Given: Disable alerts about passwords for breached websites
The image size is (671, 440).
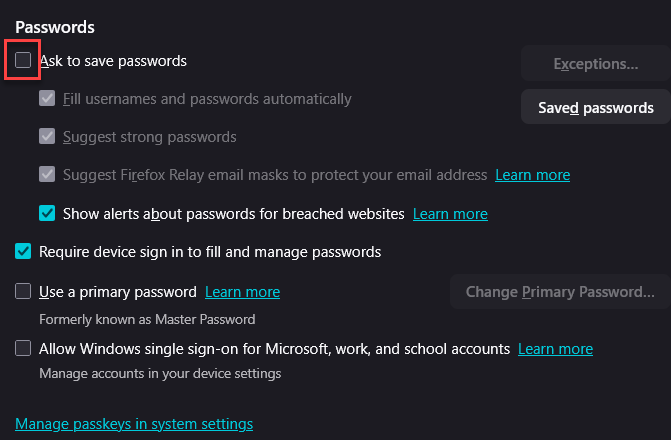Looking at the screenshot, I should click(47, 213).
